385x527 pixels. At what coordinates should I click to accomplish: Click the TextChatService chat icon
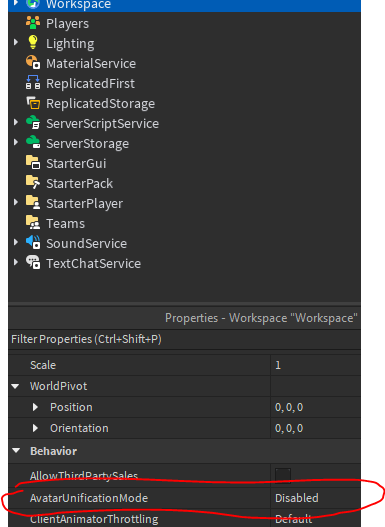pyautogui.click(x=33, y=263)
